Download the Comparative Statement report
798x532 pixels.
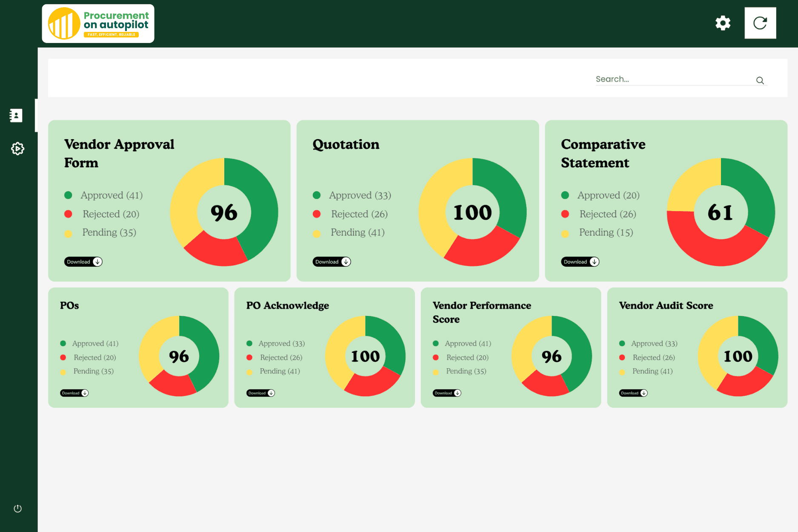580,261
